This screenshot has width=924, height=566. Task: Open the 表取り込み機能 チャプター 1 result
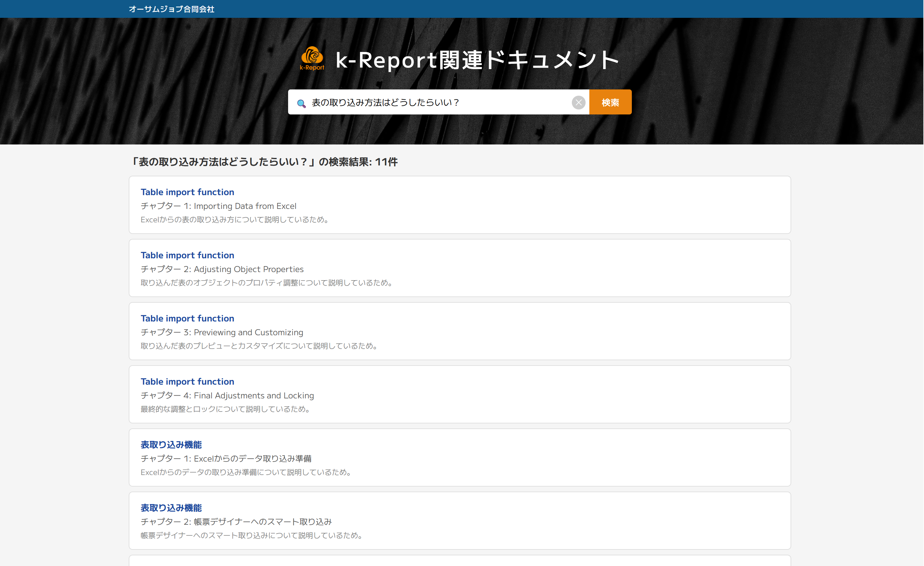click(171, 444)
